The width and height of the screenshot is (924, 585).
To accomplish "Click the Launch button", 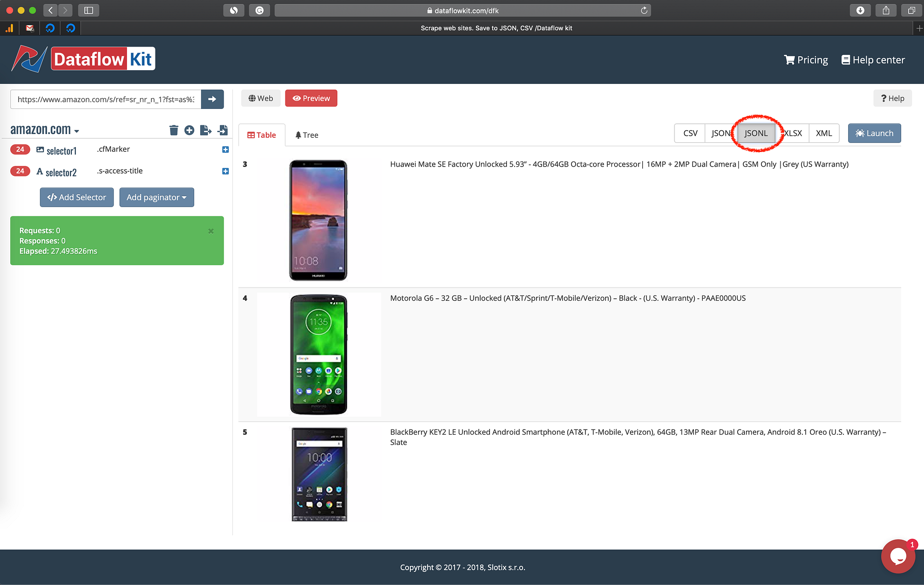I will coord(874,133).
